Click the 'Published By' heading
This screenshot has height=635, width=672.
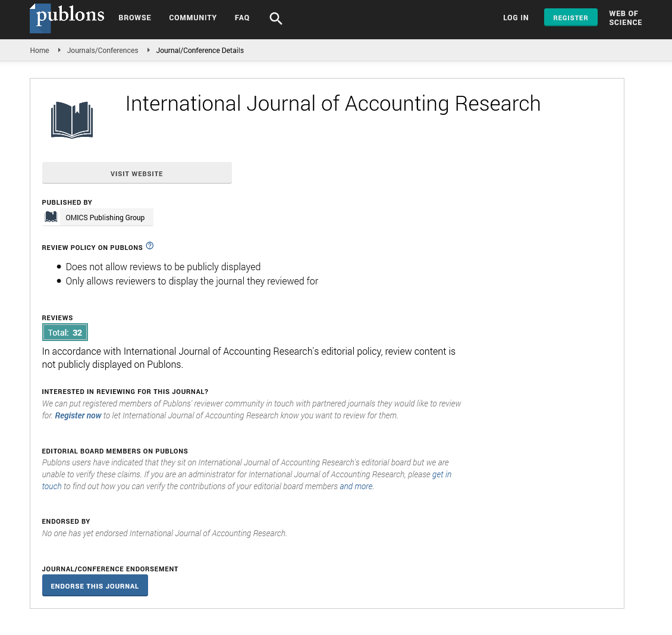67,202
